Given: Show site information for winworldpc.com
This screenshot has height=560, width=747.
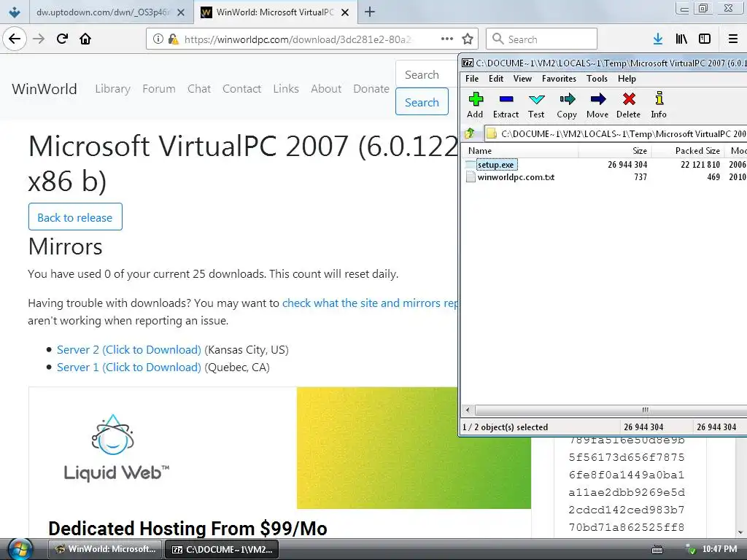Looking at the screenshot, I should point(158,39).
